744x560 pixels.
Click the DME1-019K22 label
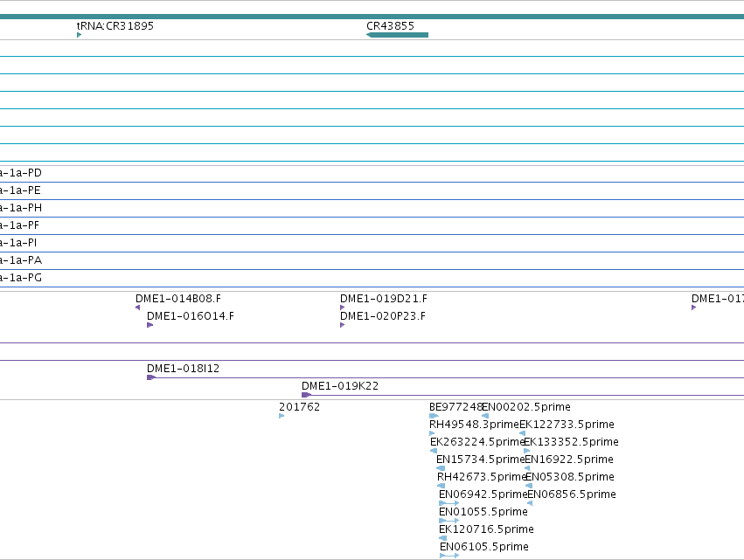(340, 386)
